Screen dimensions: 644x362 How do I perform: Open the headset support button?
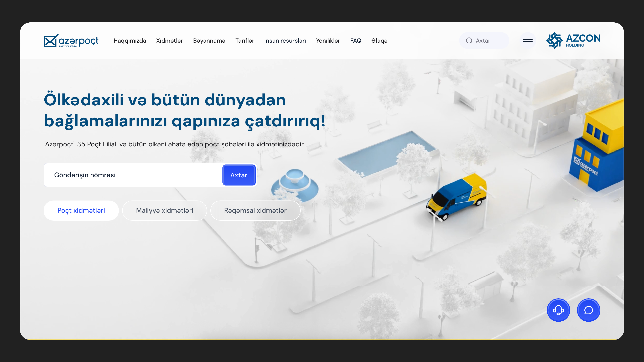point(558,310)
